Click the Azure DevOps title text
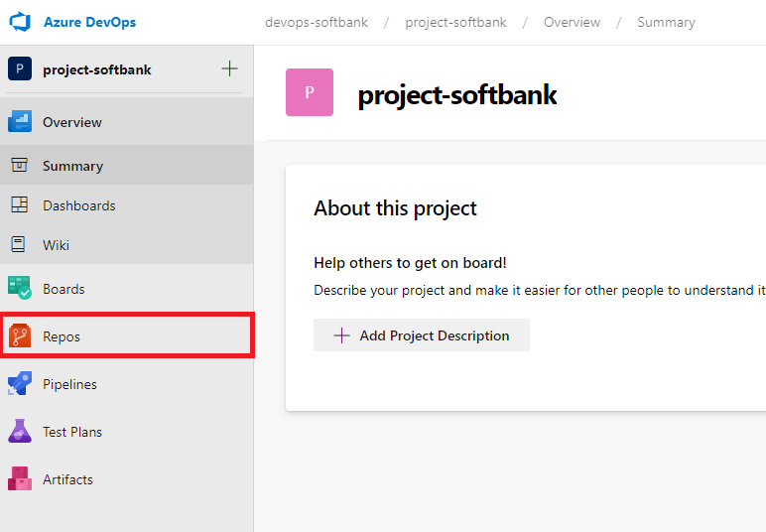The height and width of the screenshot is (532, 766). point(89,22)
